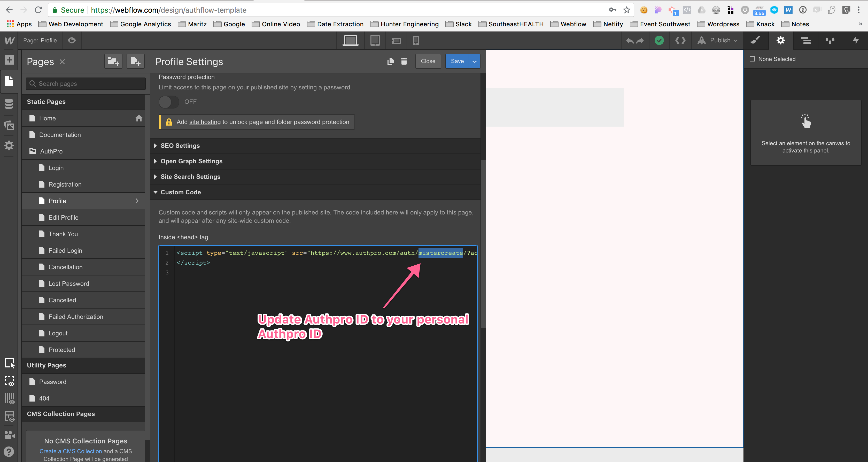Image resolution: width=868 pixels, height=462 pixels.
Task: Switch to mobile landscape viewport
Action: [x=396, y=41]
